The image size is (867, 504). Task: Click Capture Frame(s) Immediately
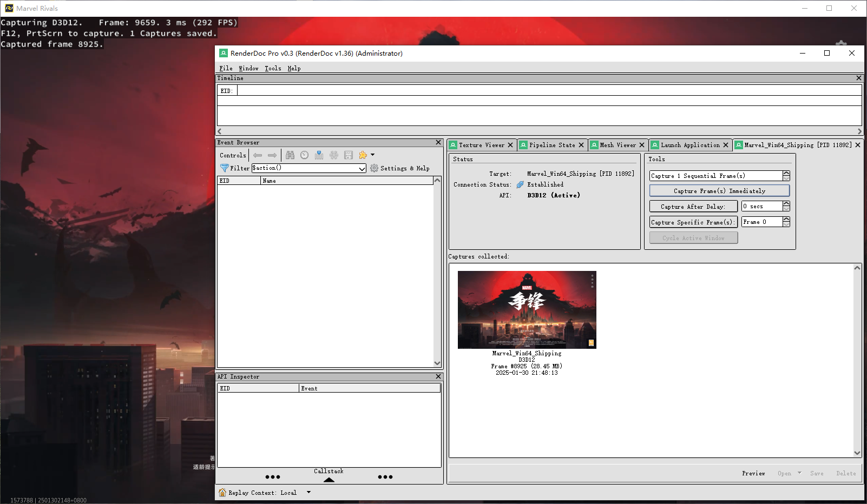(x=719, y=190)
